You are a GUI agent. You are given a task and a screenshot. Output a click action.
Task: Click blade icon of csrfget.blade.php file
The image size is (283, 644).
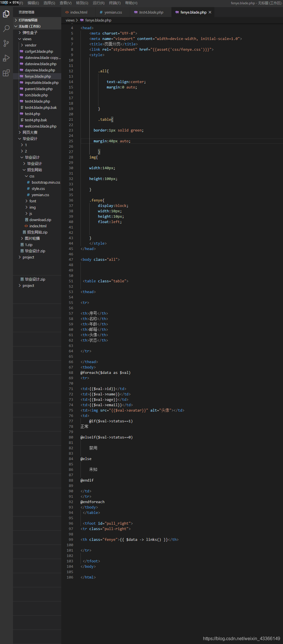22,51
